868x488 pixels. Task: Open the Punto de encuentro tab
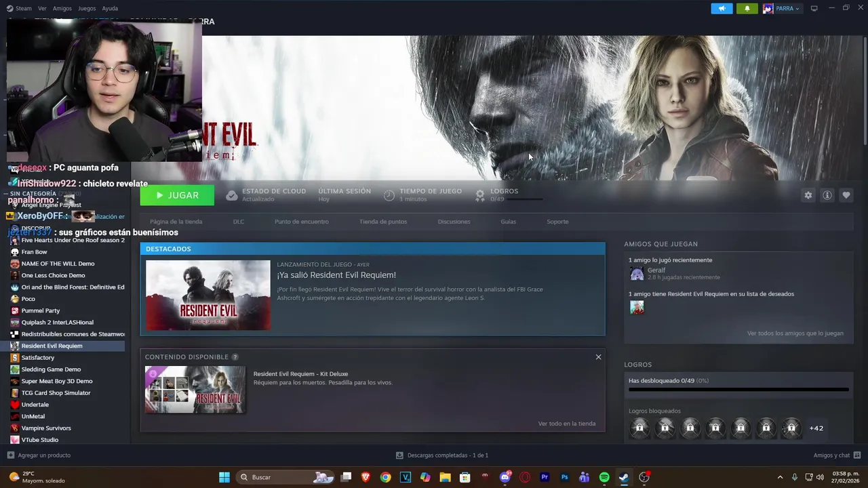pos(302,222)
